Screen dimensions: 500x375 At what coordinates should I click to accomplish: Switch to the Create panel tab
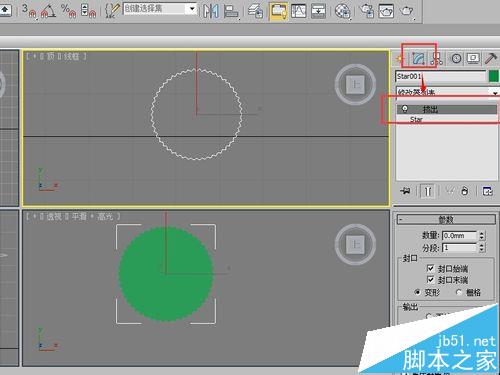point(399,59)
